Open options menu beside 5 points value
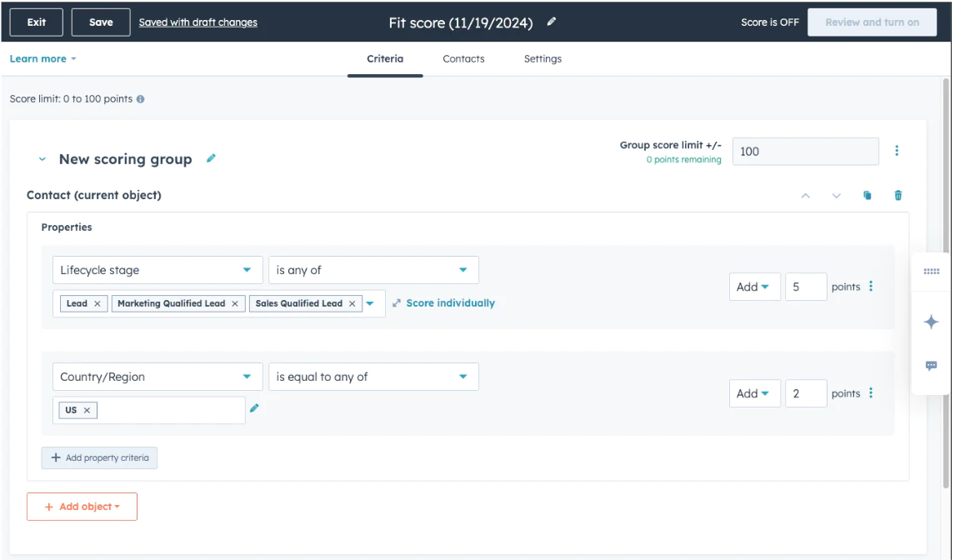The width and height of the screenshot is (955, 560). 870,286
